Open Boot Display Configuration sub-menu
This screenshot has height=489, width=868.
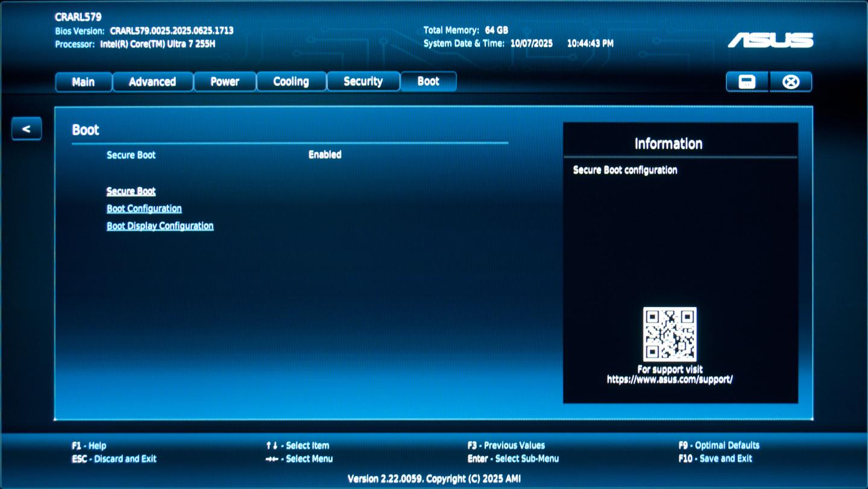click(x=160, y=226)
